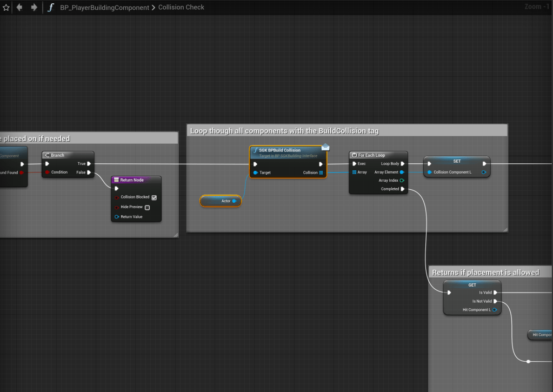553x392 pixels.
Task: Select the Return Node title
Action: click(x=132, y=180)
